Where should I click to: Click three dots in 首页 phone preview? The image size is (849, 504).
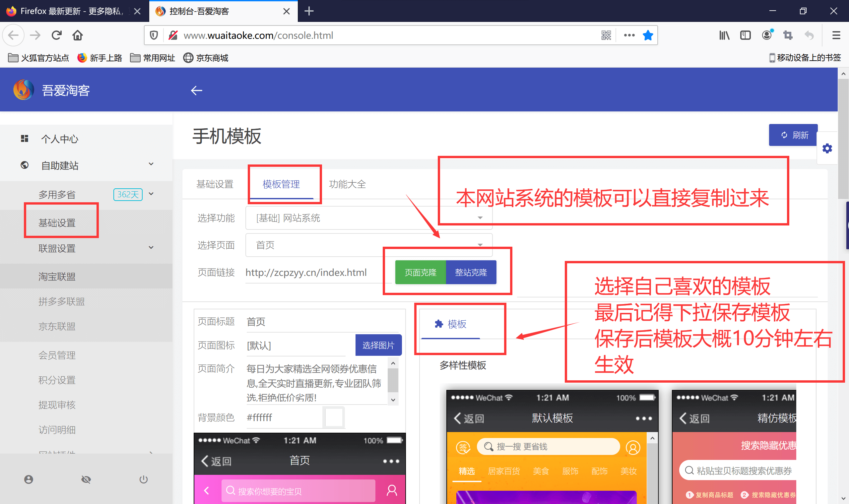pos(391,461)
